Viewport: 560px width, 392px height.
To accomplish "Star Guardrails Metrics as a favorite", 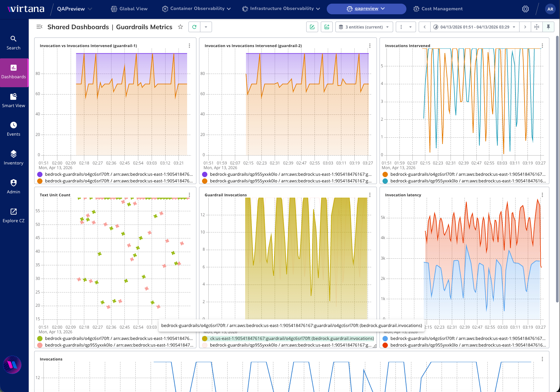I will pyautogui.click(x=180, y=27).
